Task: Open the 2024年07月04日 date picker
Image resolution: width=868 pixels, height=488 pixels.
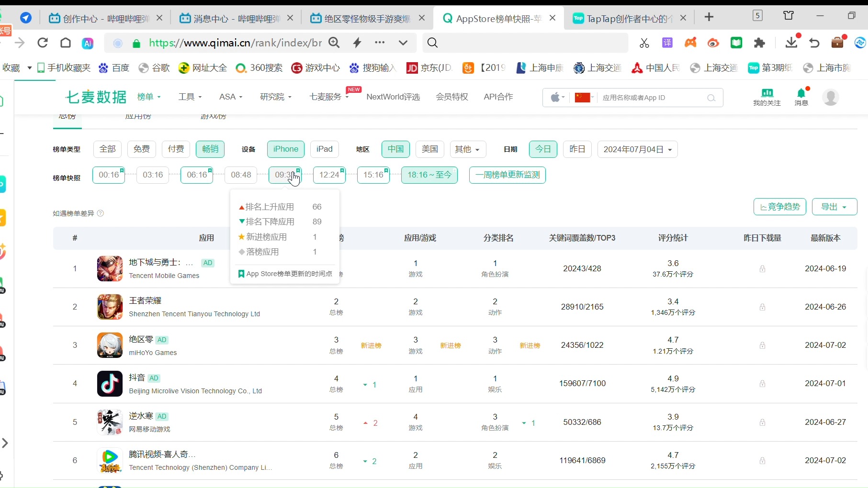Action: (x=637, y=149)
